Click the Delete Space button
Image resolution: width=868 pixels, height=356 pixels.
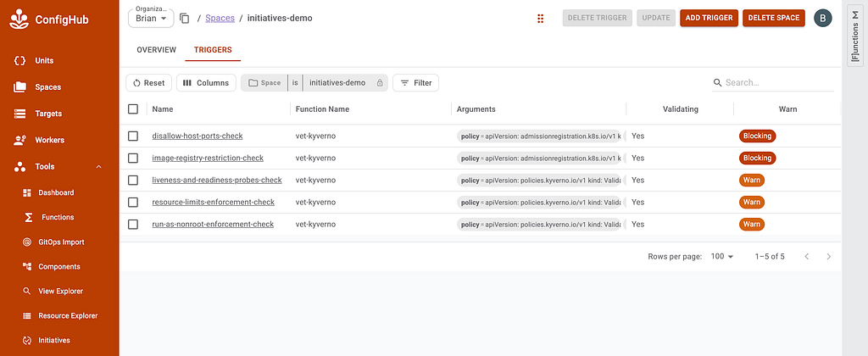pyautogui.click(x=774, y=18)
